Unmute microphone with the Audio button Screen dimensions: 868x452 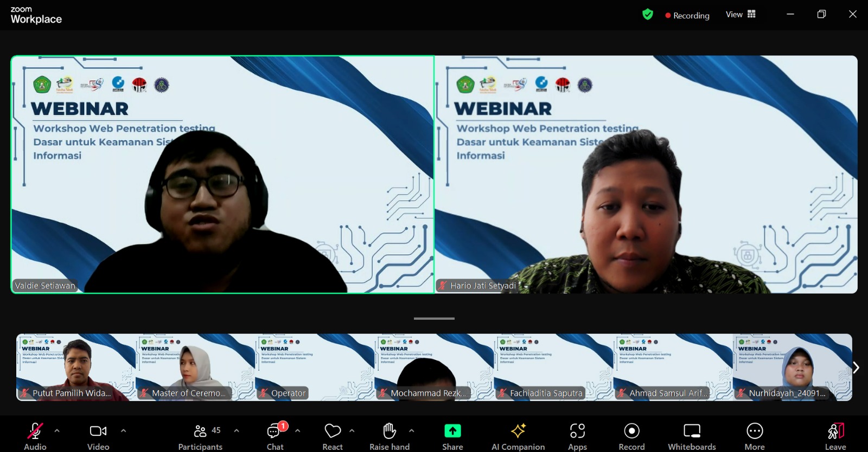[x=35, y=436]
